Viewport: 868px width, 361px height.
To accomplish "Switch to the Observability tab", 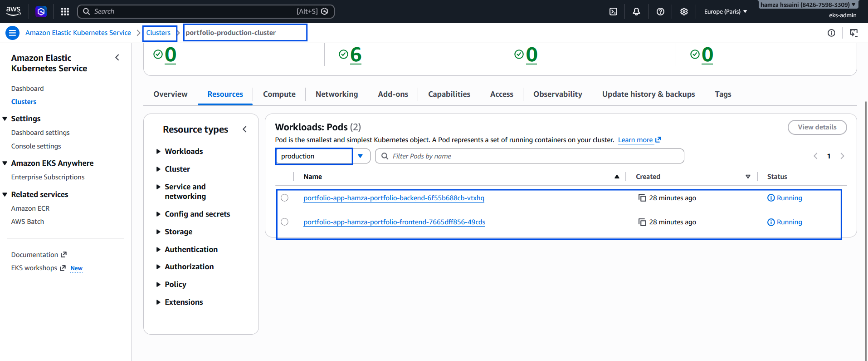I will 558,94.
